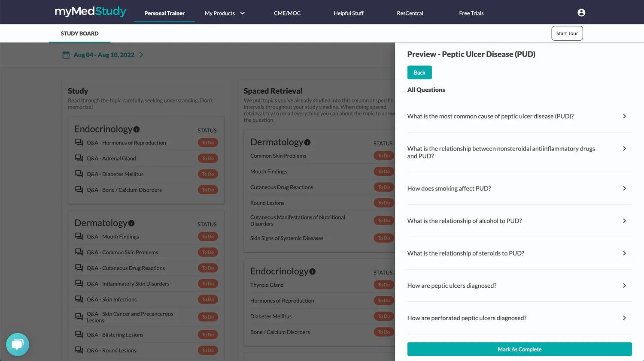Image resolution: width=644 pixels, height=361 pixels.
Task: Click info icon beside Spaced Retrieval Dermatology
Action: click(307, 142)
